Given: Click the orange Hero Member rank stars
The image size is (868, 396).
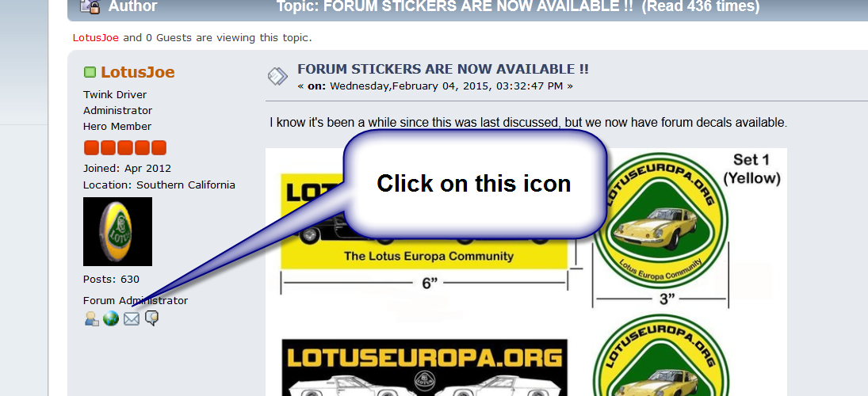Looking at the screenshot, I should pyautogui.click(x=125, y=147).
